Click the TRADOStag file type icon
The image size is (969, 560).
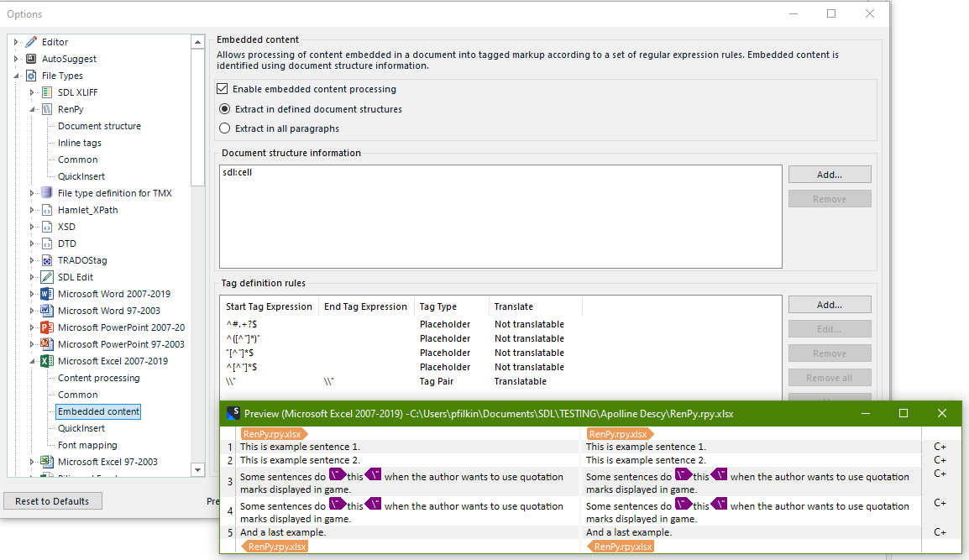47,260
